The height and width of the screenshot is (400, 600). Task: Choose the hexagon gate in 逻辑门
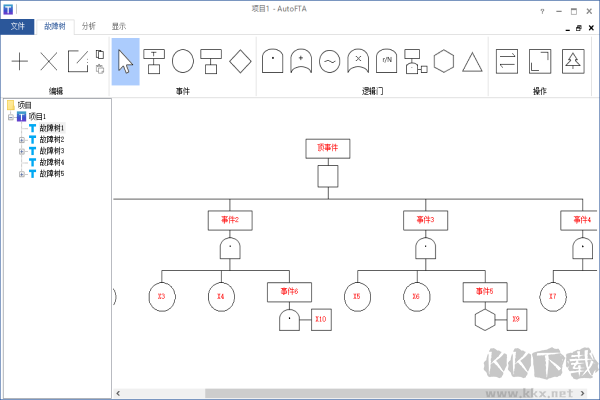444,61
